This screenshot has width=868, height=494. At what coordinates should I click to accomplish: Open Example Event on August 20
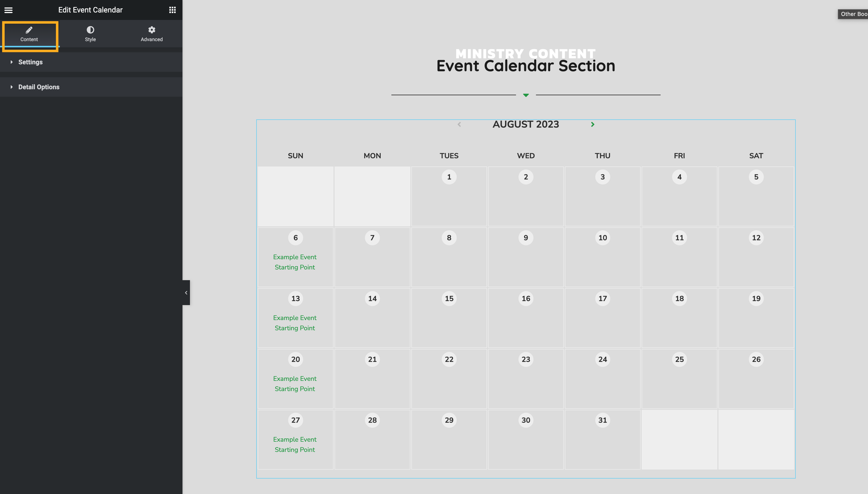[x=295, y=383]
